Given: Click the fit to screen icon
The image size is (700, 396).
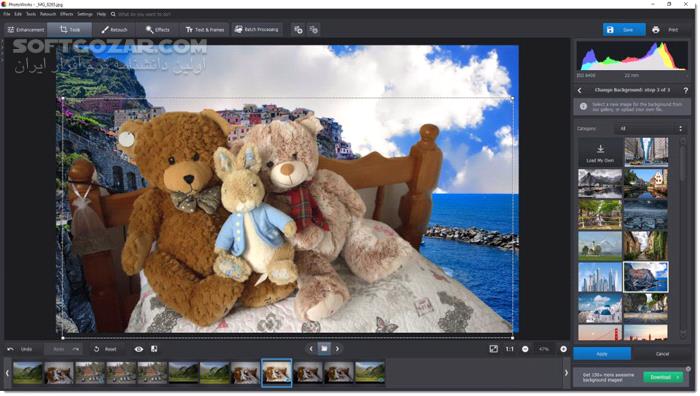Looking at the screenshot, I should (493, 349).
